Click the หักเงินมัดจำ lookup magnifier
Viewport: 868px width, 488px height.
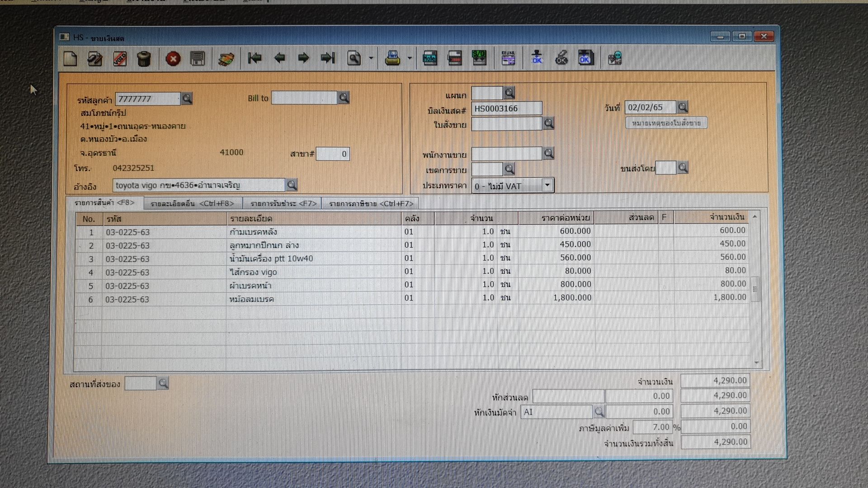click(x=599, y=412)
